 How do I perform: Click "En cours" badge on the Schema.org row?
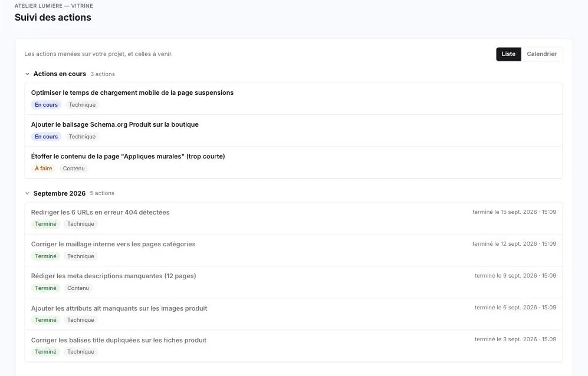coord(46,137)
